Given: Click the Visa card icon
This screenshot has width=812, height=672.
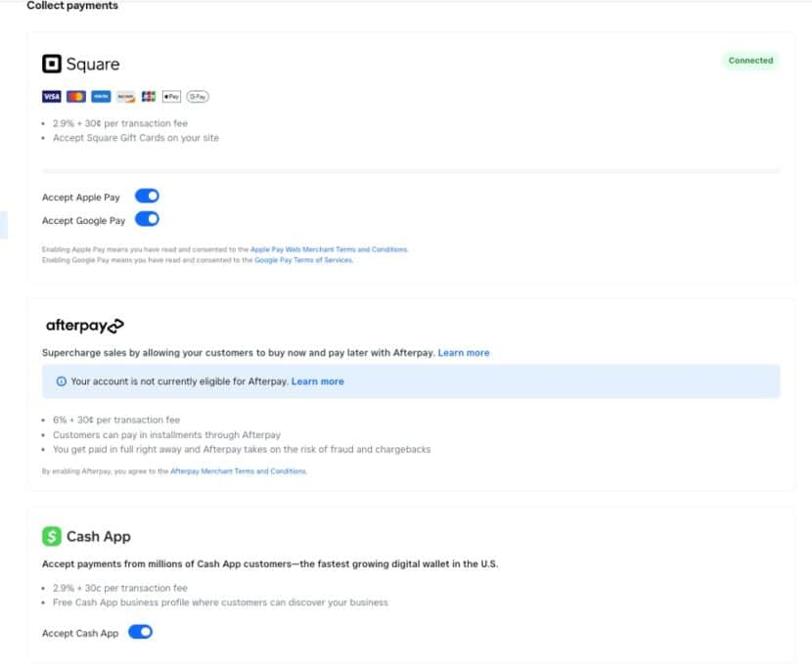Looking at the screenshot, I should (51, 97).
